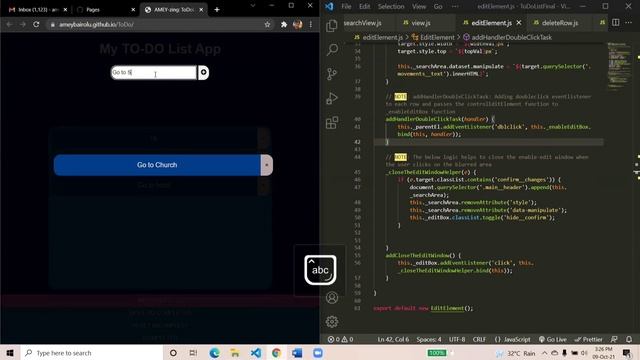
Task: Click the split editor icon in VS Code
Action: (x=615, y=22)
